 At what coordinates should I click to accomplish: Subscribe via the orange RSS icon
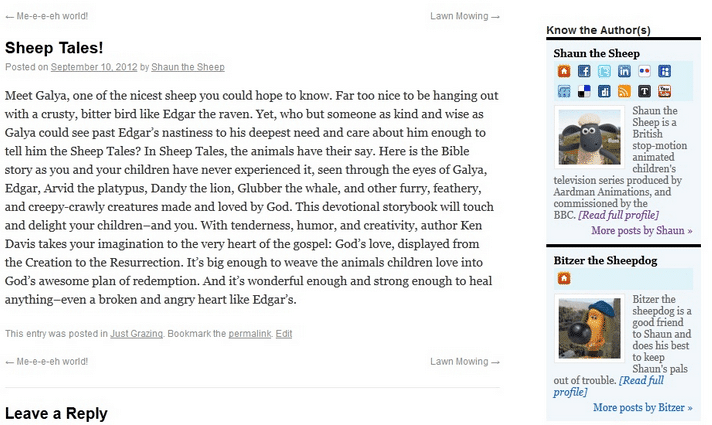(x=624, y=92)
